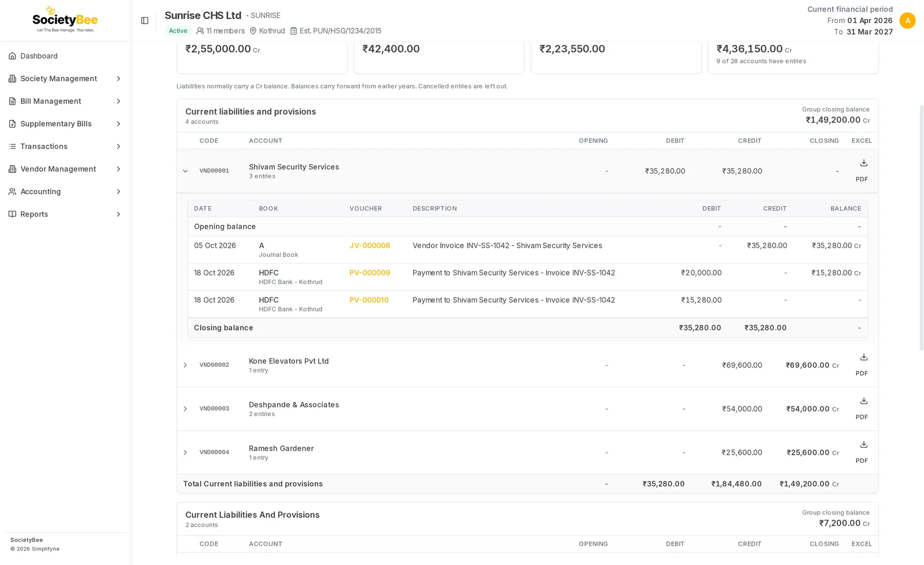Click the Kothrud location label
This screenshot has width=924, height=565.
point(267,31)
